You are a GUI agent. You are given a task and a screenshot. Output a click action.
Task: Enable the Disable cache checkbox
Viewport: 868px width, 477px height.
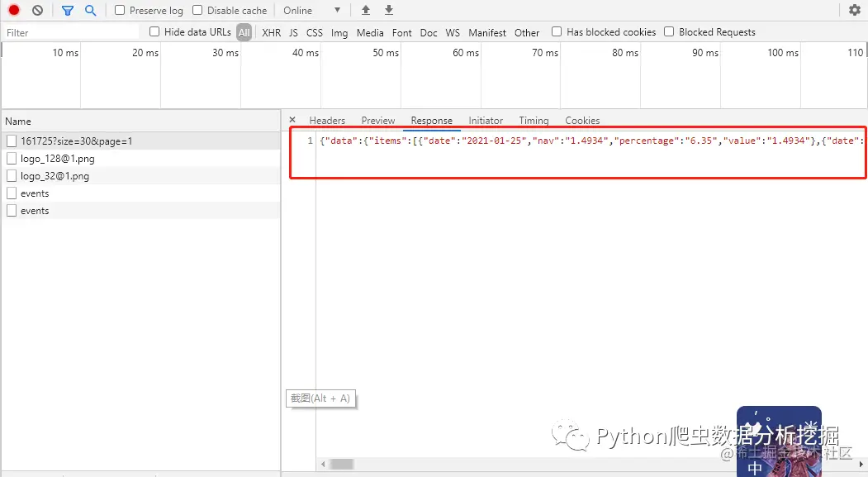point(197,10)
